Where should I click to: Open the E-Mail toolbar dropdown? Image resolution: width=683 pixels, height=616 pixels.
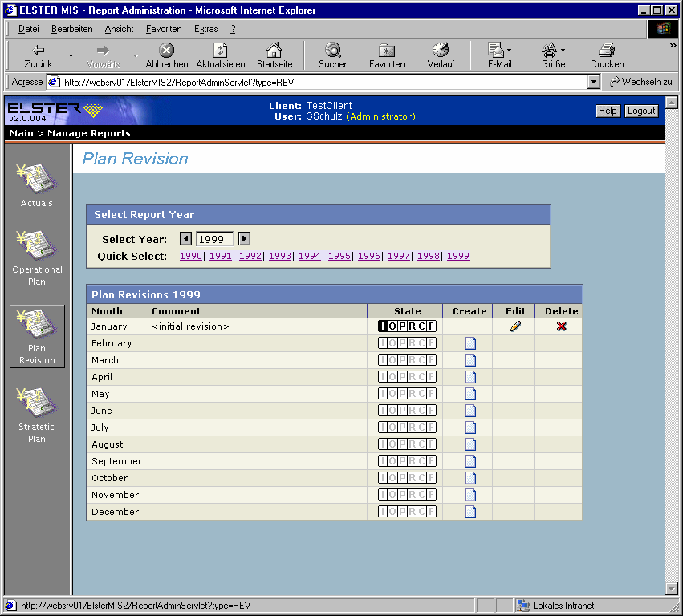509,51
